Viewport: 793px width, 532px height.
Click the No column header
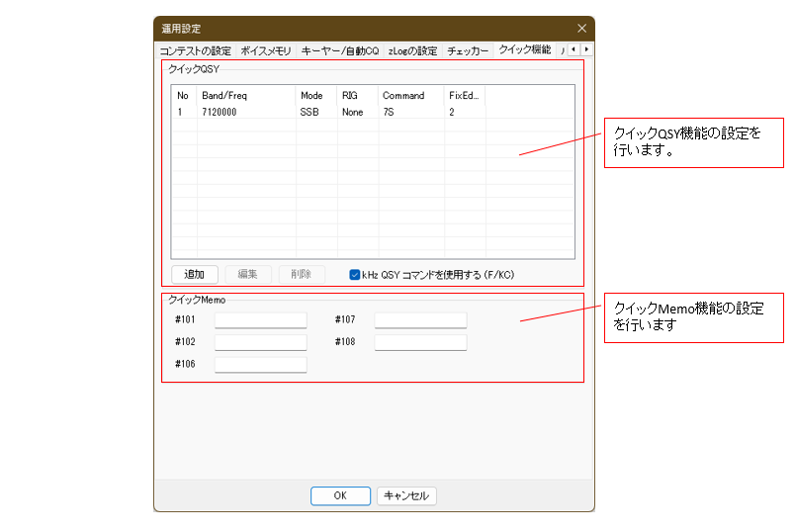click(x=184, y=96)
